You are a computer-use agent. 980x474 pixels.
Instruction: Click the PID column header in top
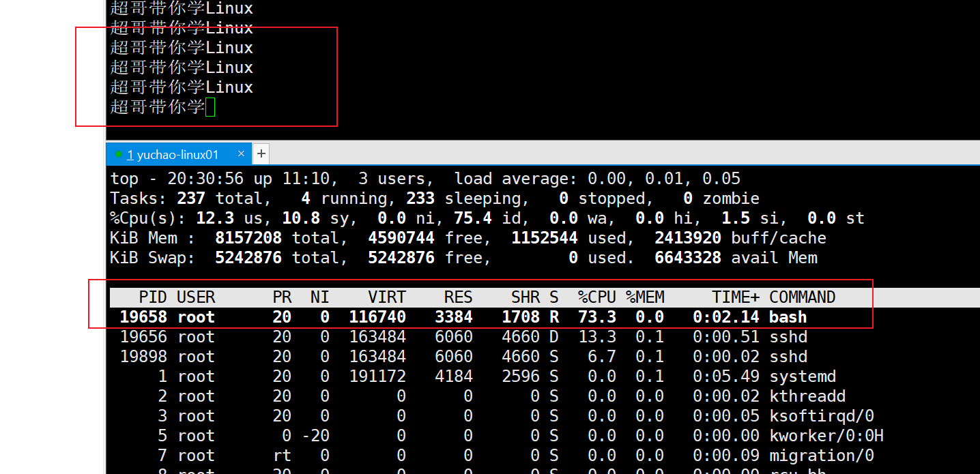tap(153, 297)
